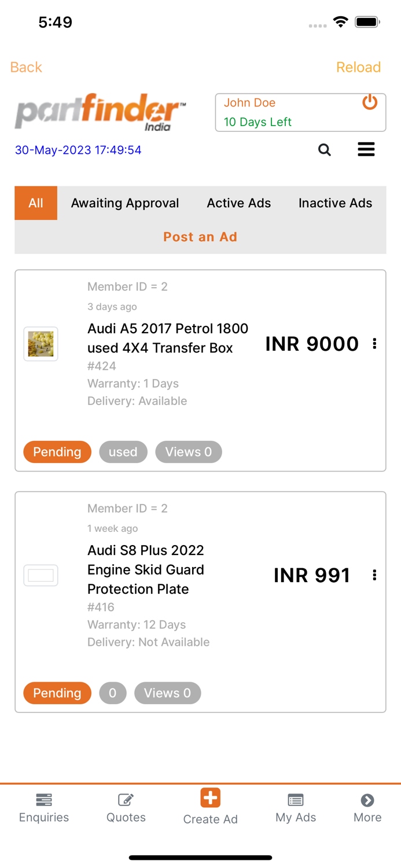401x868 pixels.
Task: Open My Ads from bottom navigation
Action: click(x=295, y=807)
